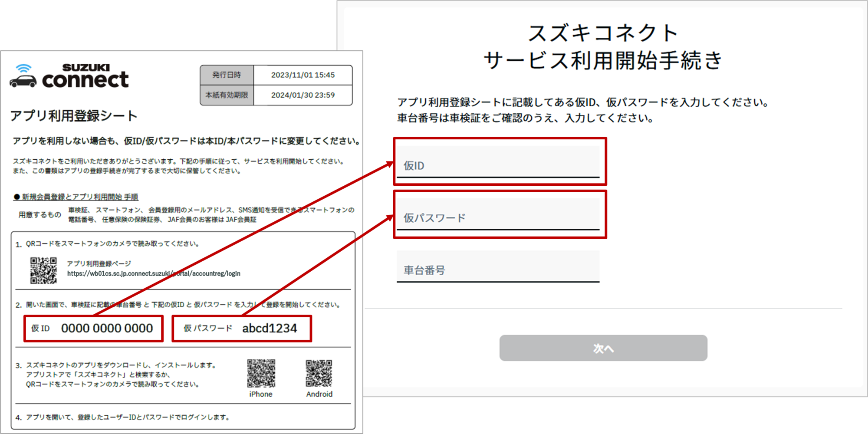The width and height of the screenshot is (868, 434).
Task: Select the 新規会員登録とアプリ利用開始 手順 heading
Action: click(76, 197)
